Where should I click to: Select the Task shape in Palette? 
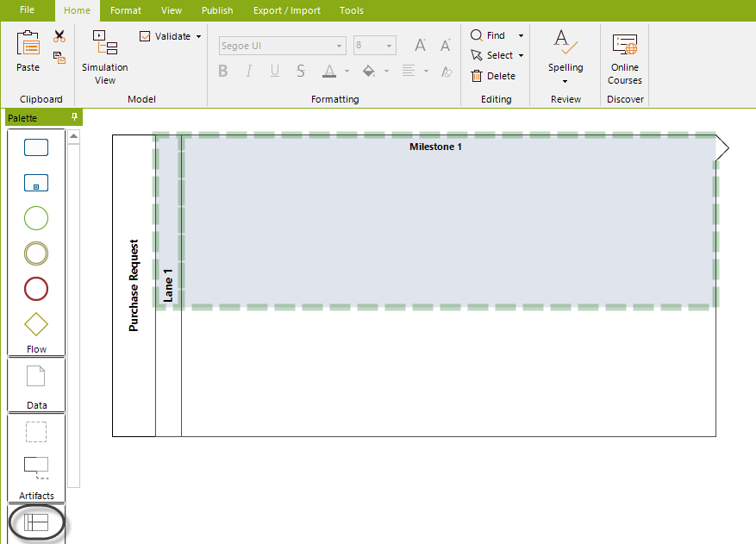[36, 147]
